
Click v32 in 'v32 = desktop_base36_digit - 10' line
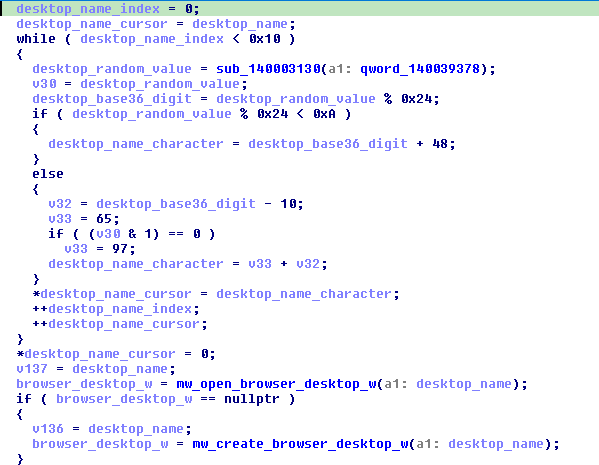[60, 204]
